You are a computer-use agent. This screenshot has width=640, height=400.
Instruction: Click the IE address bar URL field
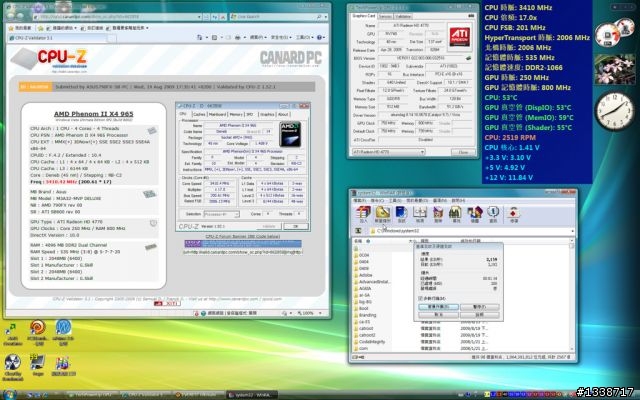(117, 17)
